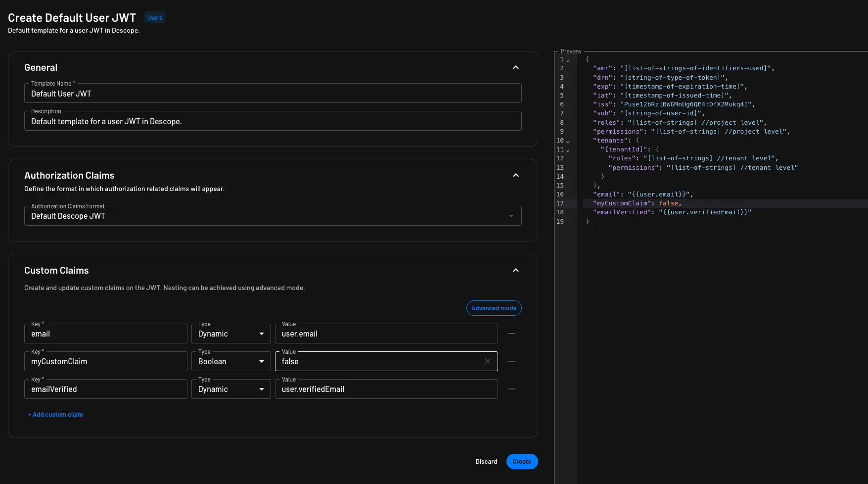Click the Create Default User JWT heading
The height and width of the screenshot is (484, 868).
pyautogui.click(x=72, y=18)
